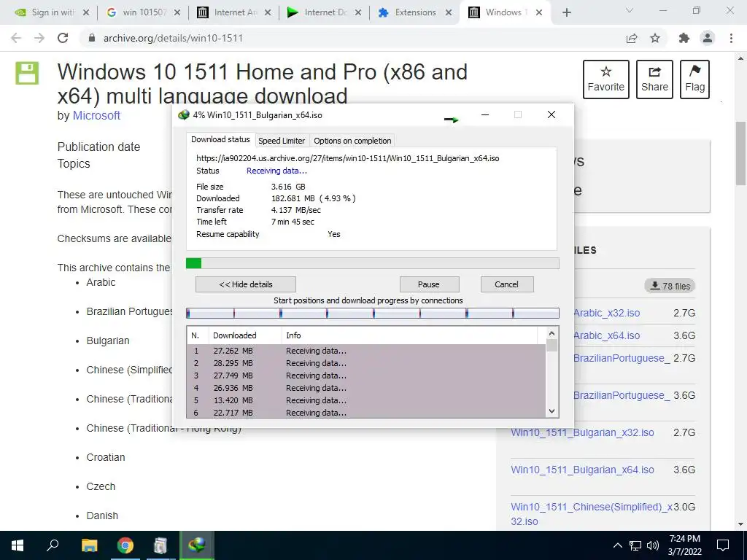Open Win10_1511_Chinese(Simplified)_x32.iso link

591,514
